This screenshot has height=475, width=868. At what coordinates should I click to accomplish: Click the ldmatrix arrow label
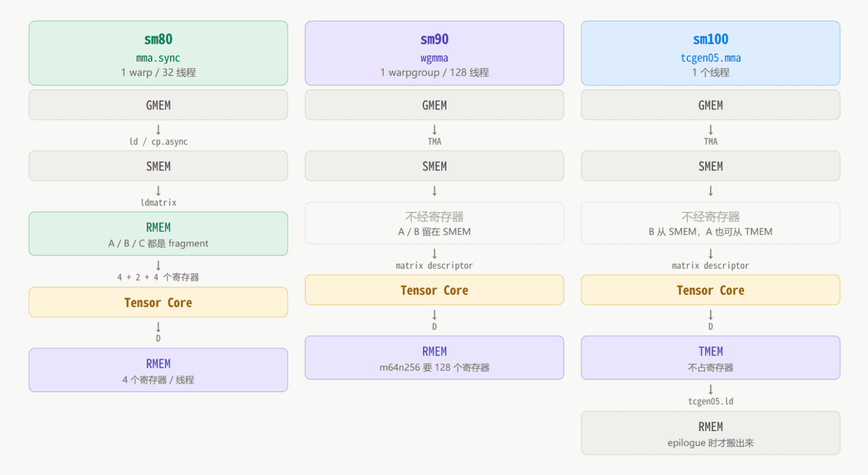point(159,203)
